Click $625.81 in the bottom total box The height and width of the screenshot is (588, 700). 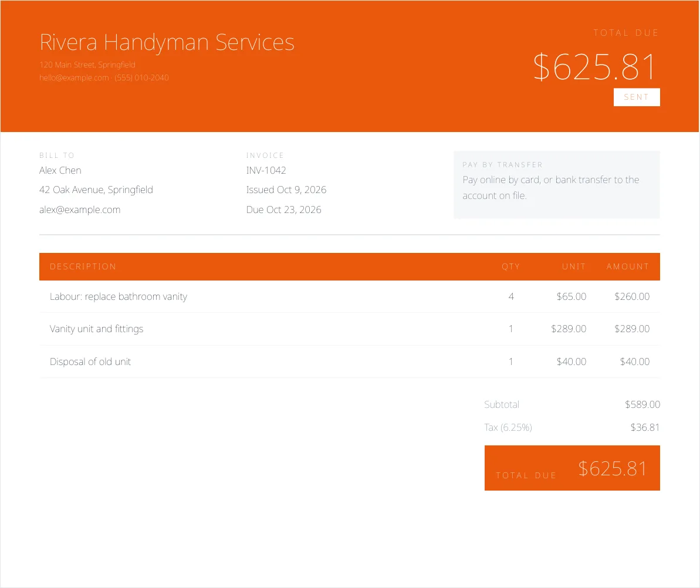[613, 469]
